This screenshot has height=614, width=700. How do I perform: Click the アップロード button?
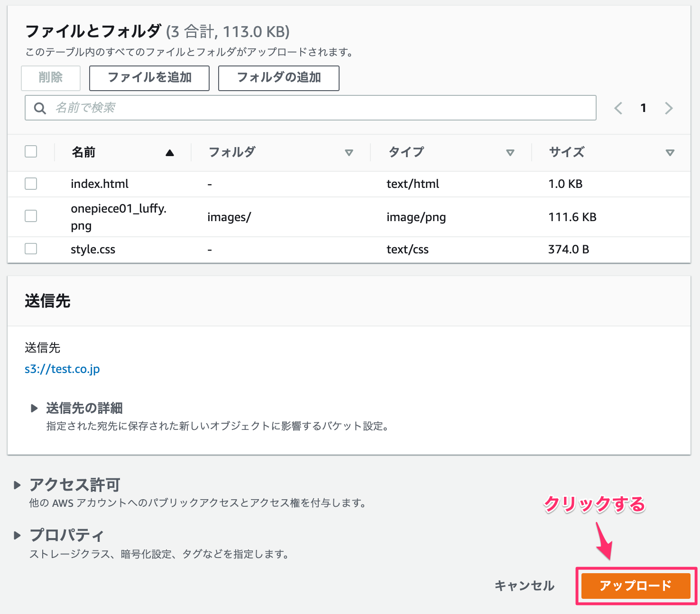point(636,586)
